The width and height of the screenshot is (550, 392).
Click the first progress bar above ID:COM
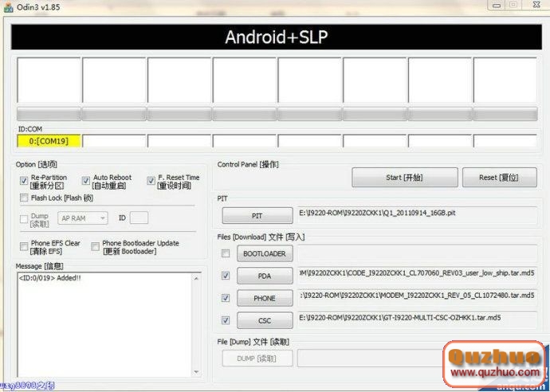(49, 114)
